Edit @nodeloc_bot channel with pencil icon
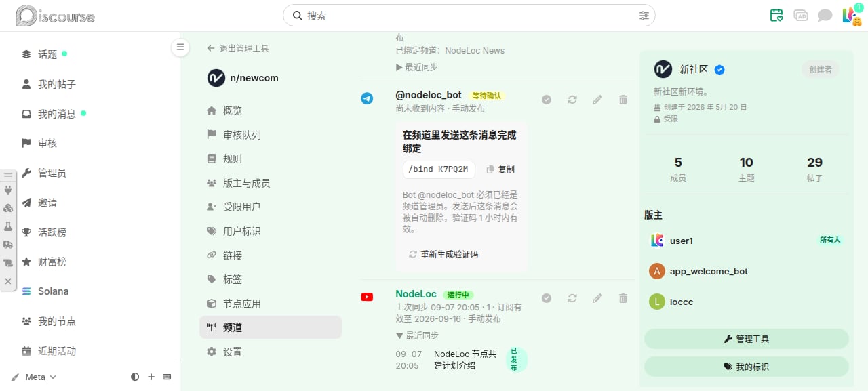868x391 pixels. point(597,100)
